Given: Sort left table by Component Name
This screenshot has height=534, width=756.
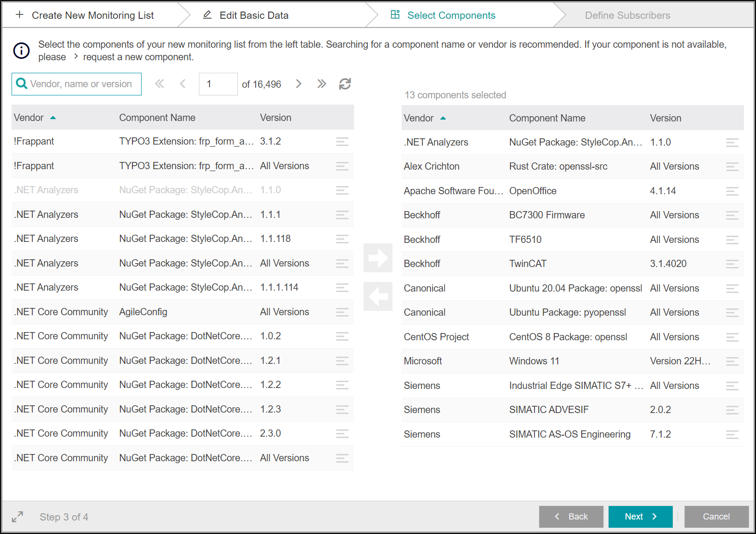Looking at the screenshot, I should click(x=157, y=118).
